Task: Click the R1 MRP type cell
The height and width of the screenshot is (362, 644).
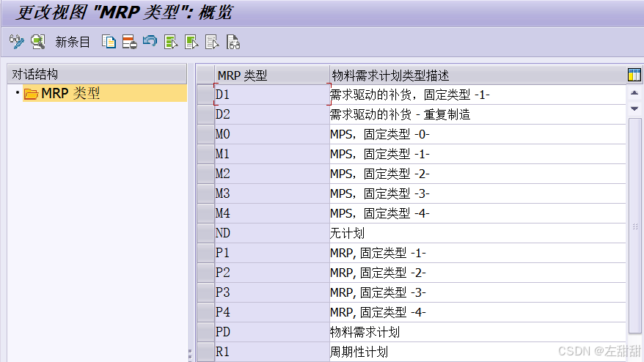Action: pyautogui.click(x=272, y=352)
